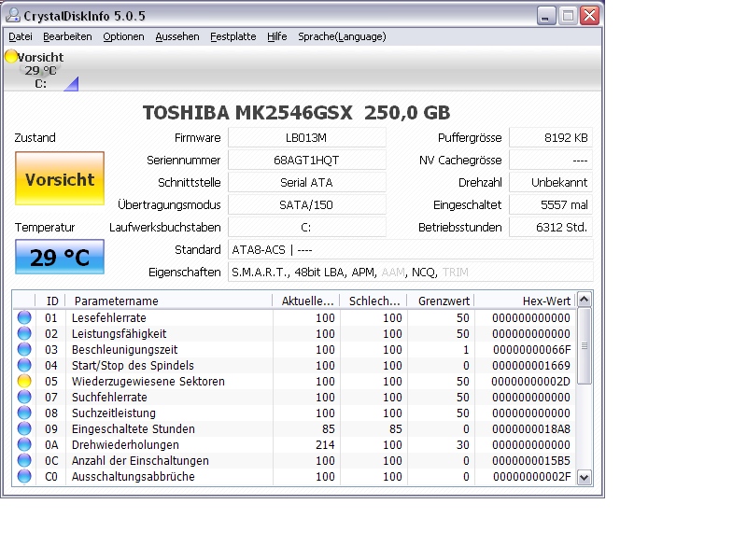
Task: Click the 29 °C temperature button
Action: click(60, 258)
